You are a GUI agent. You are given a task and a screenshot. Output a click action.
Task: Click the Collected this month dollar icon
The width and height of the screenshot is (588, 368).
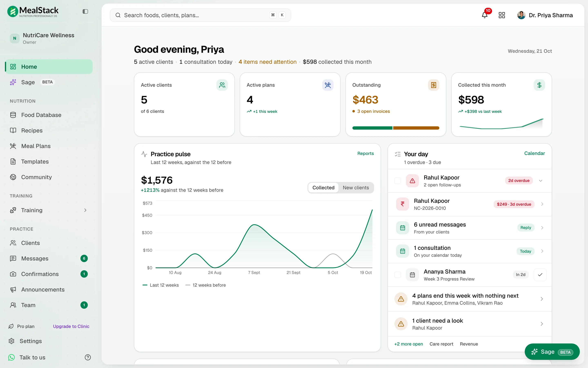click(539, 85)
